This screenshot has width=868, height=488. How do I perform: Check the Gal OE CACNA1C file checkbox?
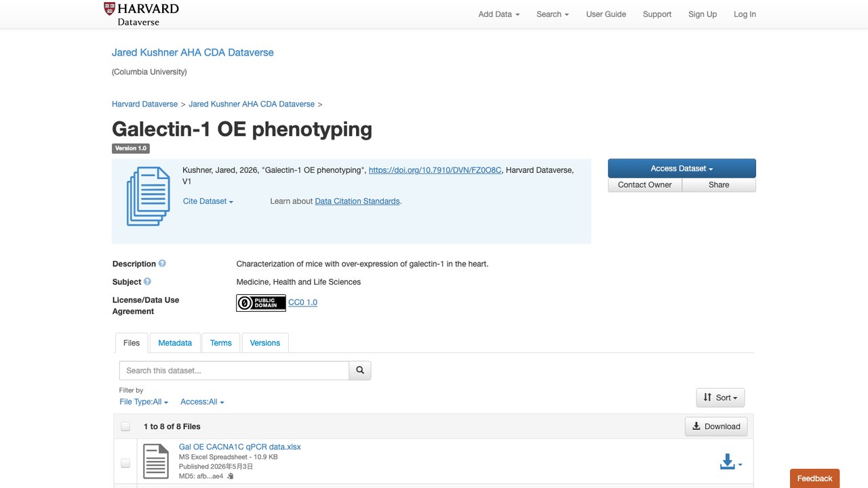(x=125, y=463)
